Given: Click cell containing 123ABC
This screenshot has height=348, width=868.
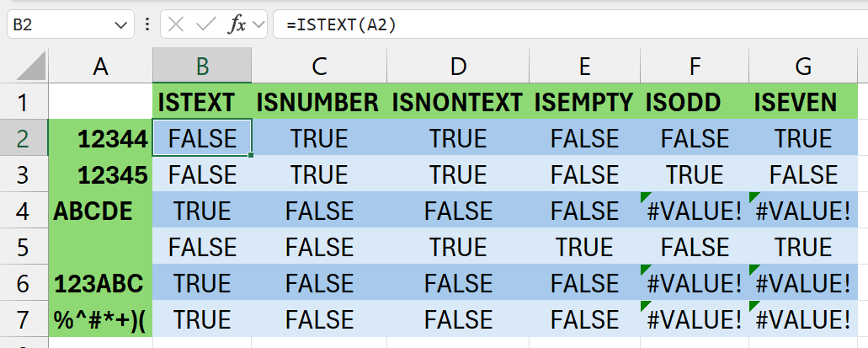Looking at the screenshot, I should tap(100, 284).
